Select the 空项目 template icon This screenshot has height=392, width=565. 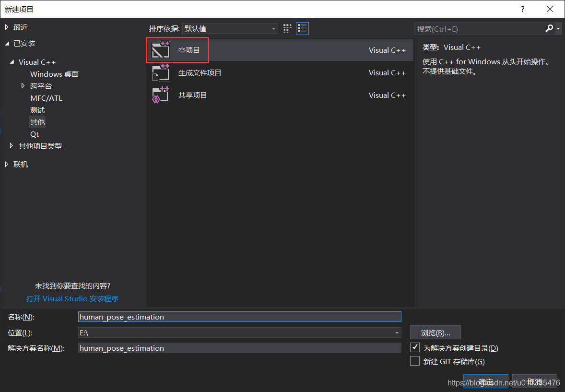point(161,50)
